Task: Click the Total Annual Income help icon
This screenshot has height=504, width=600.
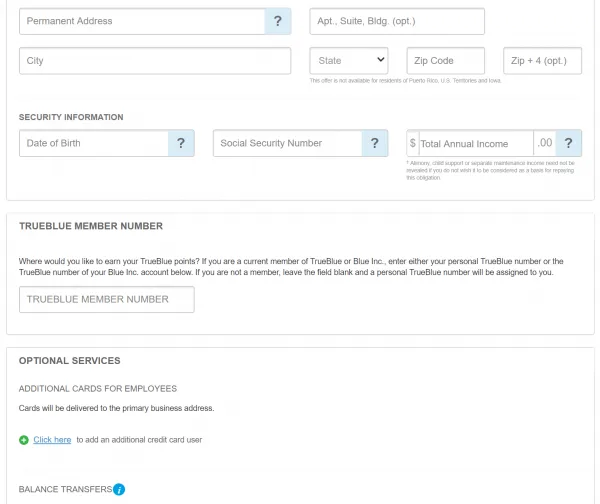Action: [568, 143]
